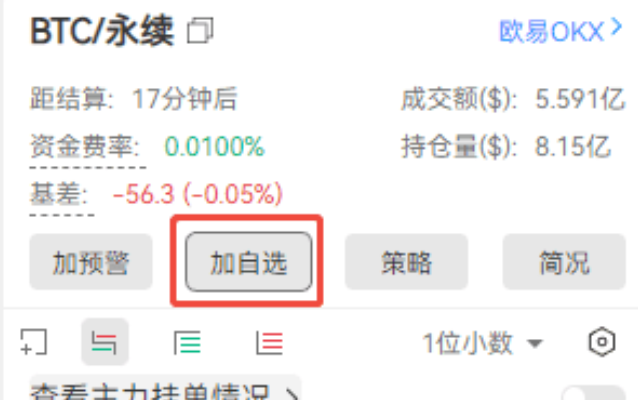Click the underlined 资金费率 label
This screenshot has height=400, width=638.
(84, 146)
